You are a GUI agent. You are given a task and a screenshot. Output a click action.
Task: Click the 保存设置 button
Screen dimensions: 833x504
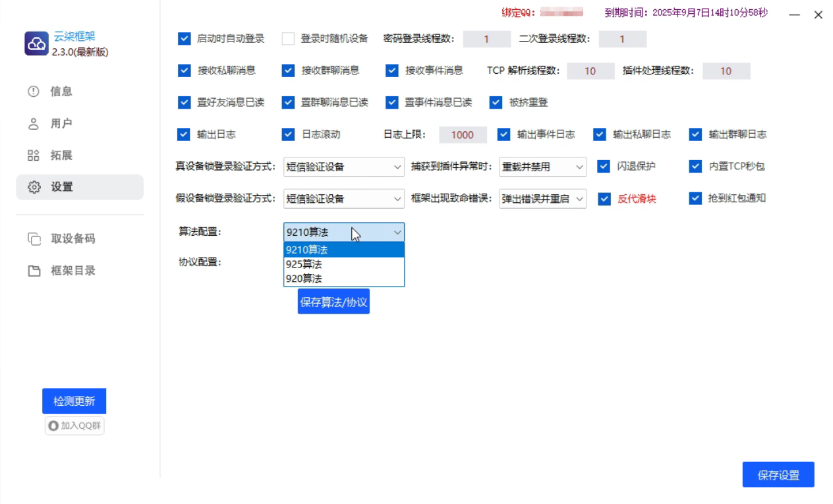click(x=778, y=474)
